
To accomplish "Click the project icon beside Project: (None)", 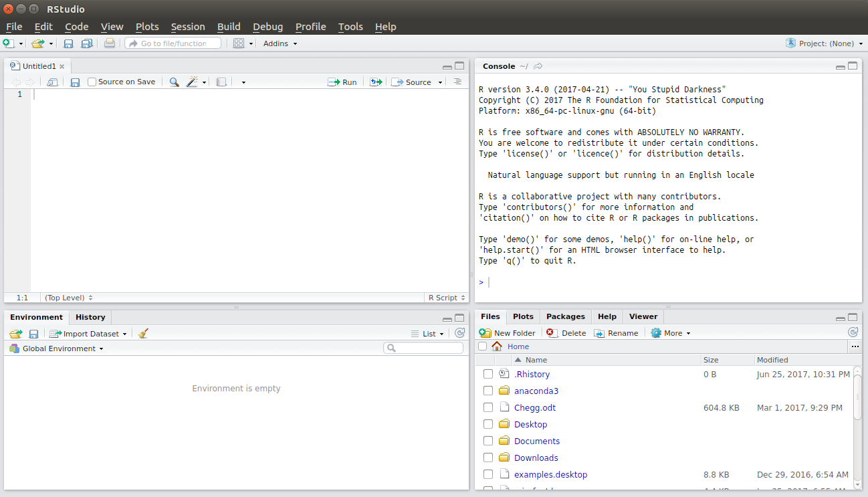I will pos(791,43).
